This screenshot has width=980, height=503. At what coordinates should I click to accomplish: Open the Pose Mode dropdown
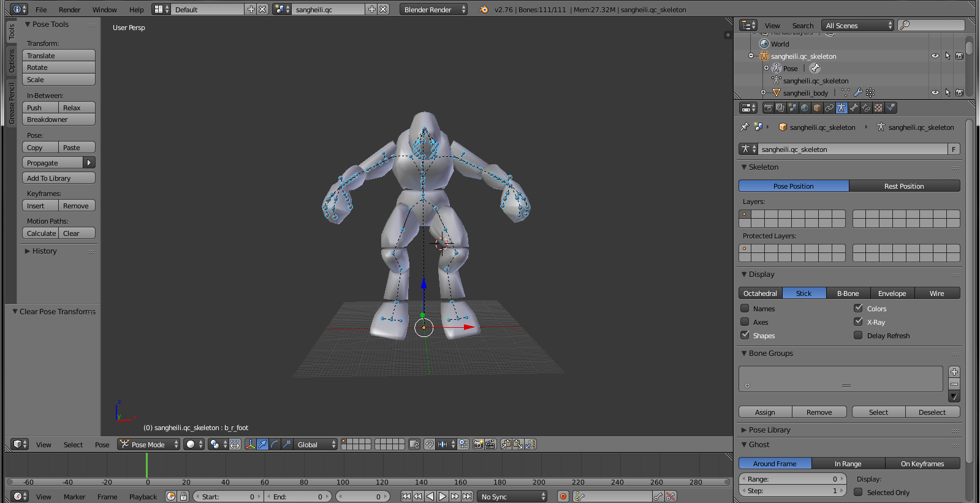149,445
